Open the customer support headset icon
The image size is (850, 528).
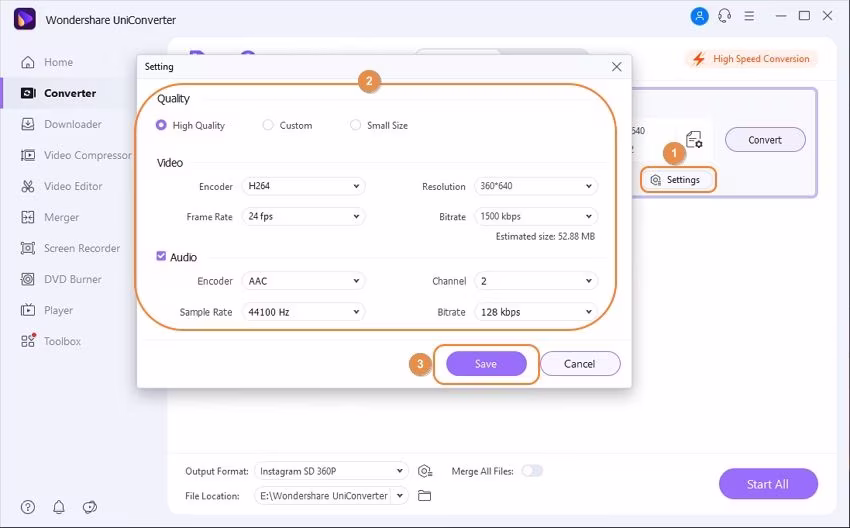724,16
